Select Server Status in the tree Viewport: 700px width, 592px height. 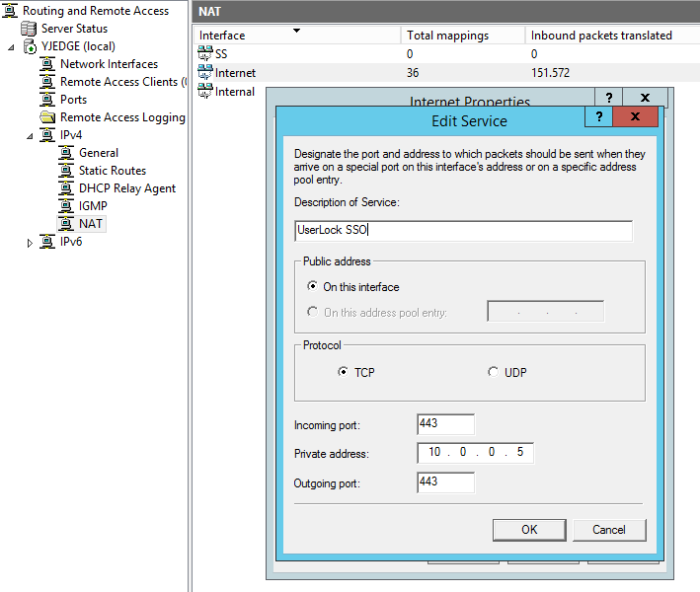75,29
